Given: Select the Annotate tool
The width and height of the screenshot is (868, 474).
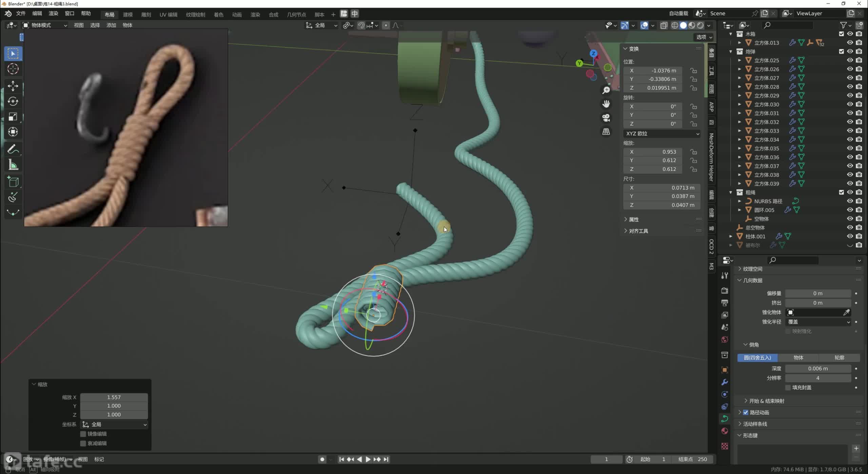Looking at the screenshot, I should (13, 149).
